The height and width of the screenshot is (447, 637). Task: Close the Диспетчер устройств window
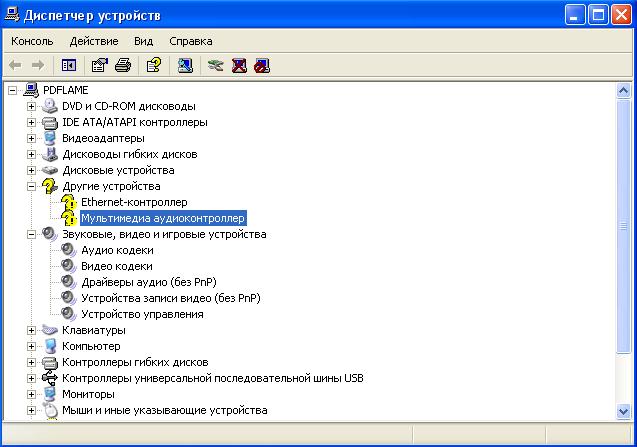[622, 15]
